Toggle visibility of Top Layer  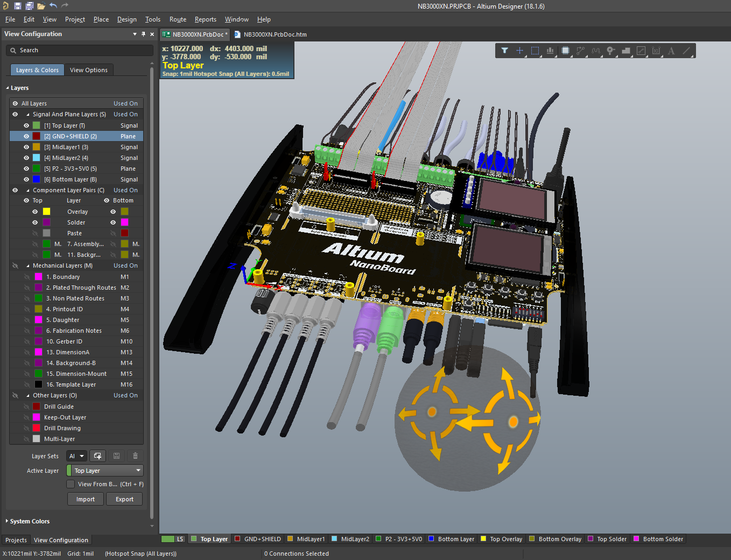click(26, 125)
